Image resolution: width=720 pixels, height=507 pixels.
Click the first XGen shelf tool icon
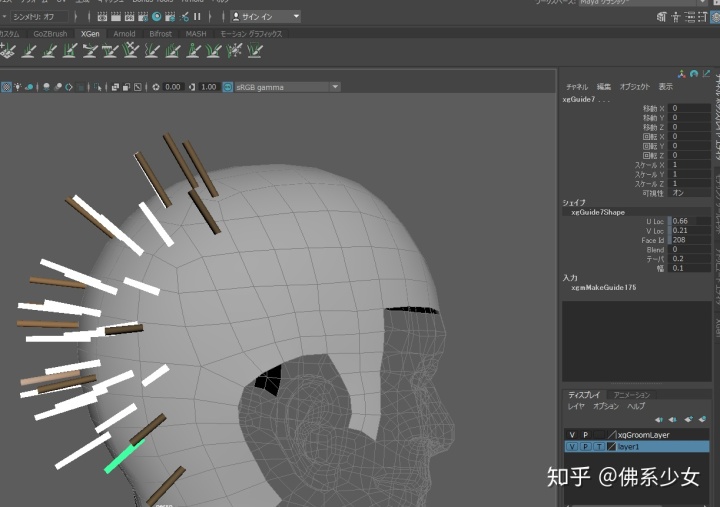(8, 50)
